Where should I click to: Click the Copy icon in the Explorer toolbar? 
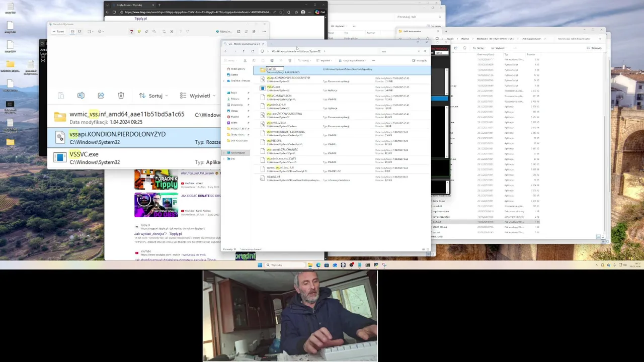pyautogui.click(x=254, y=60)
